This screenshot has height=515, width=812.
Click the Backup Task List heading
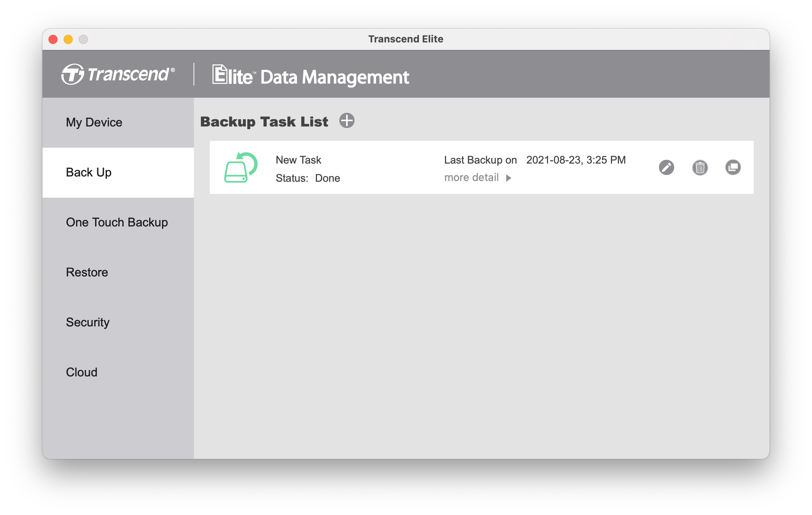click(x=264, y=122)
